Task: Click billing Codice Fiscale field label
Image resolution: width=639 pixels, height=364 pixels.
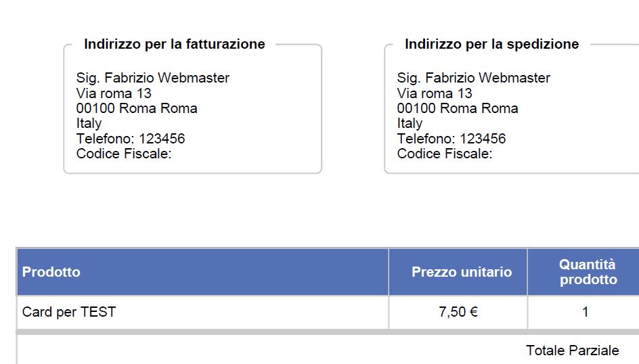Action: coord(124,154)
